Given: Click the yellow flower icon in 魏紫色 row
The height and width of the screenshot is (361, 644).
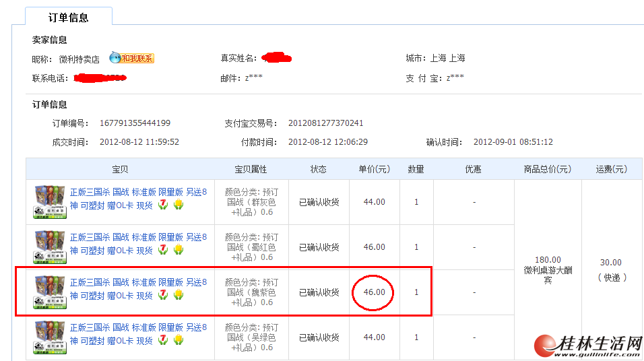Looking at the screenshot, I should click(179, 295).
